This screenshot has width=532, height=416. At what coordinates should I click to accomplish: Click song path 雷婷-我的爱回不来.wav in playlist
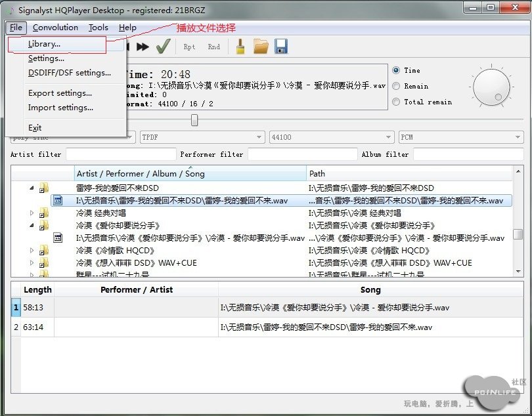326,327
